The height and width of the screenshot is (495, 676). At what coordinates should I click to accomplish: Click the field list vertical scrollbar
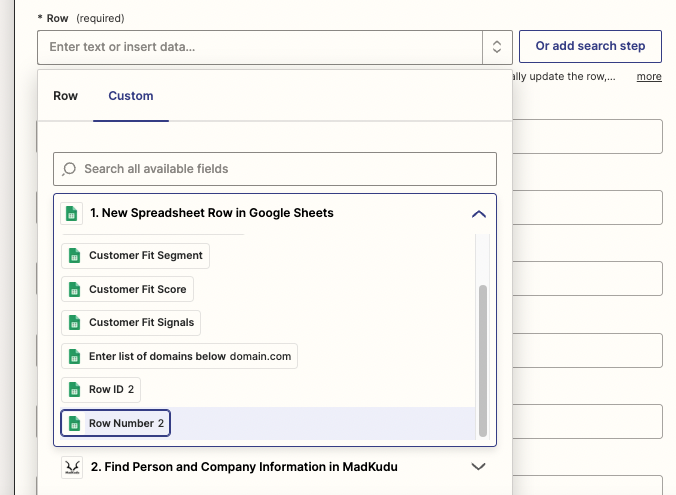(x=483, y=361)
